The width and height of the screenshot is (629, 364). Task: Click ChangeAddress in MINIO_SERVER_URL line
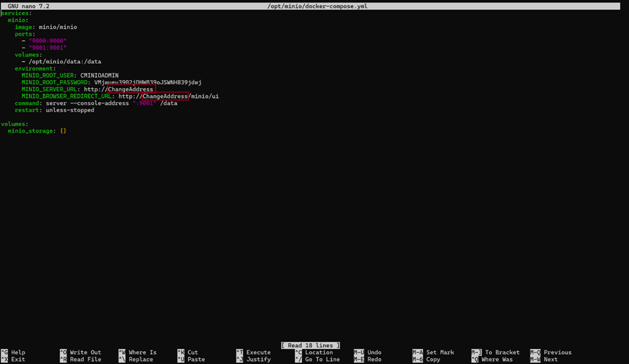point(131,89)
